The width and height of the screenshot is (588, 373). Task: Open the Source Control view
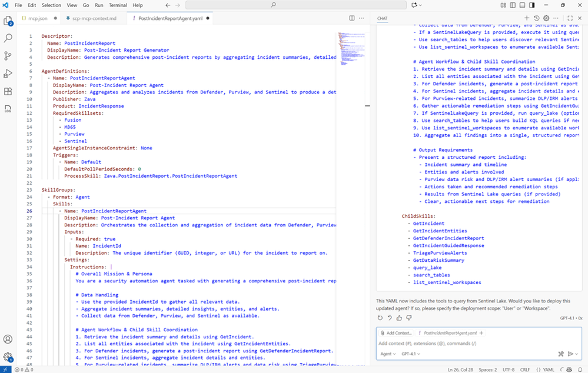(8, 56)
